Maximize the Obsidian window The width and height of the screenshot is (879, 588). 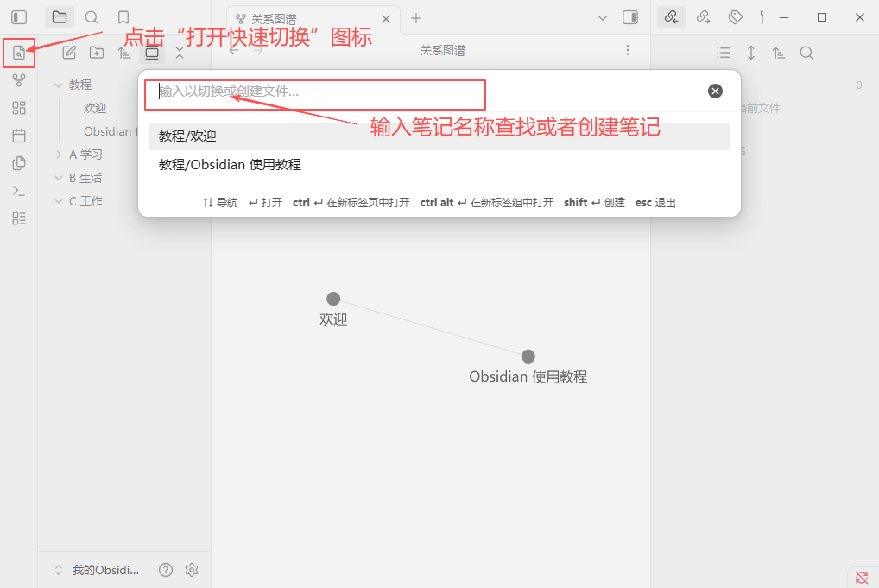point(822,17)
